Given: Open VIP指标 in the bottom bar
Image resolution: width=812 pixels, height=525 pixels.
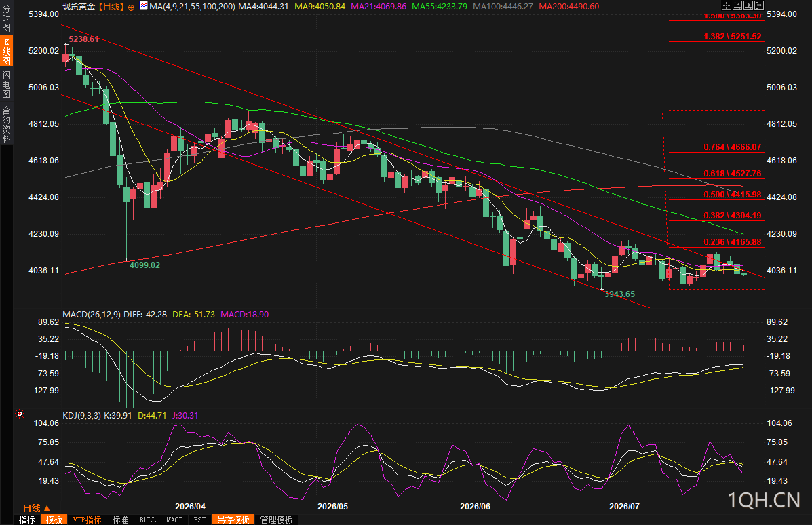Looking at the screenshot, I should (87, 520).
